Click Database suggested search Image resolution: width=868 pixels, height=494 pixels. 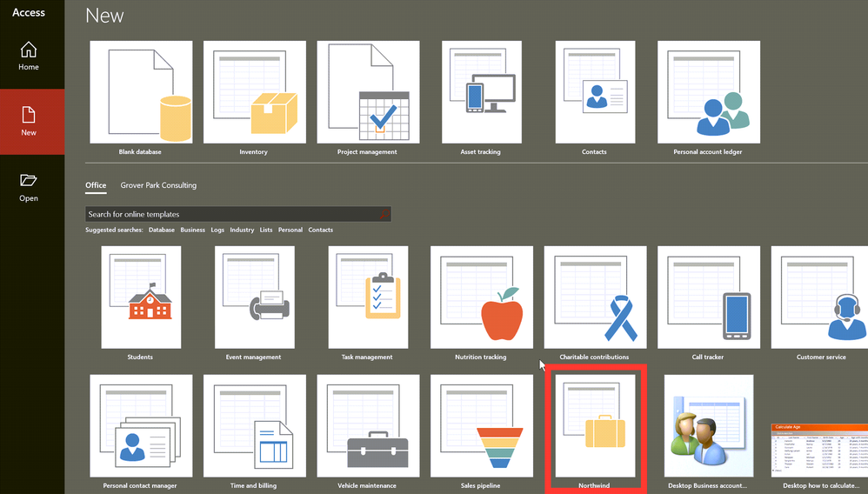pos(162,230)
